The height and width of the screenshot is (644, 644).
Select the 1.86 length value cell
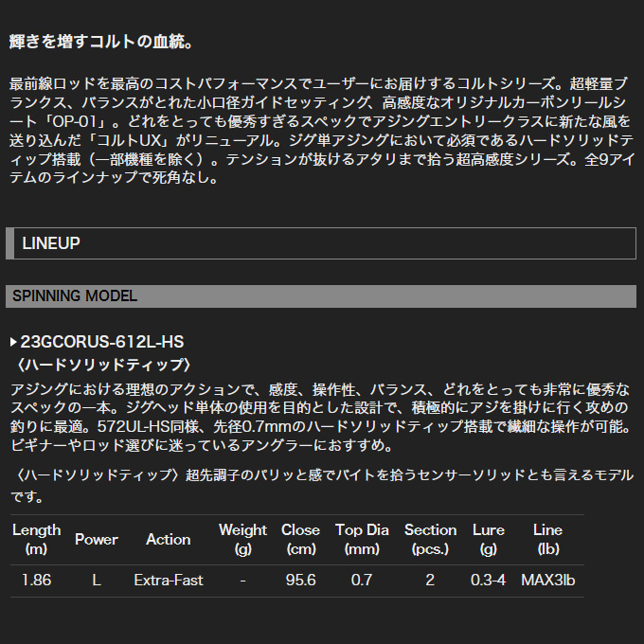pos(36,581)
